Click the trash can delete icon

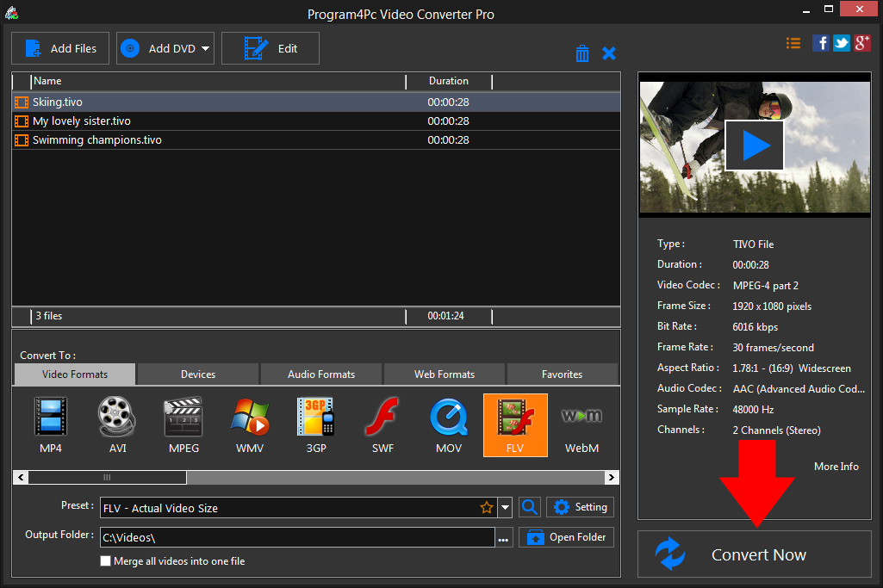point(582,53)
